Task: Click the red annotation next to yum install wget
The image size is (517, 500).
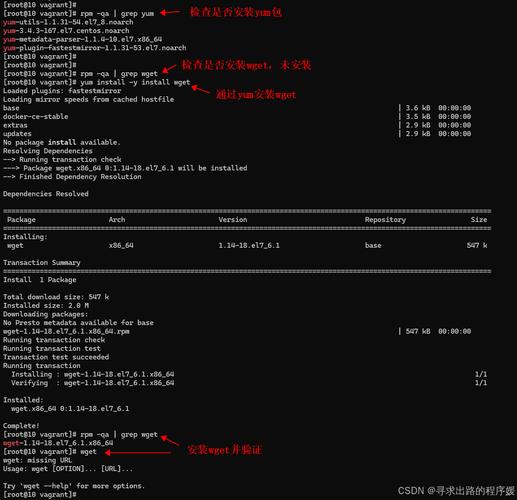Action: coord(256,95)
